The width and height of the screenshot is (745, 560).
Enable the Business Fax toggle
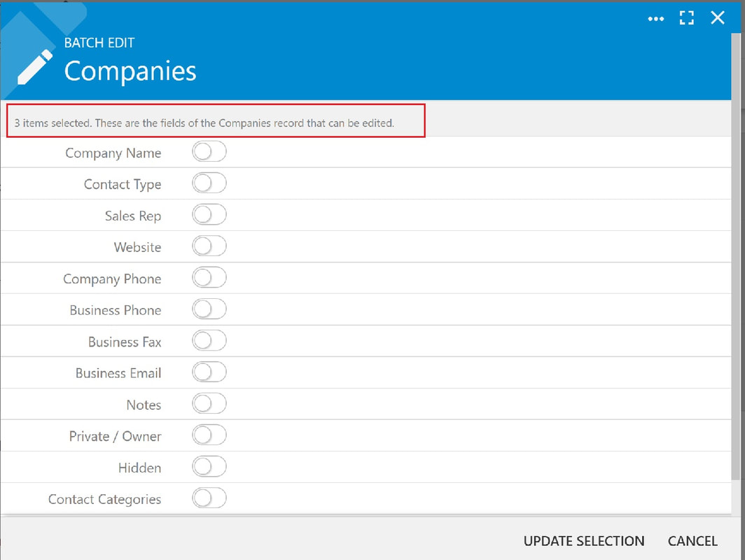pos(209,341)
